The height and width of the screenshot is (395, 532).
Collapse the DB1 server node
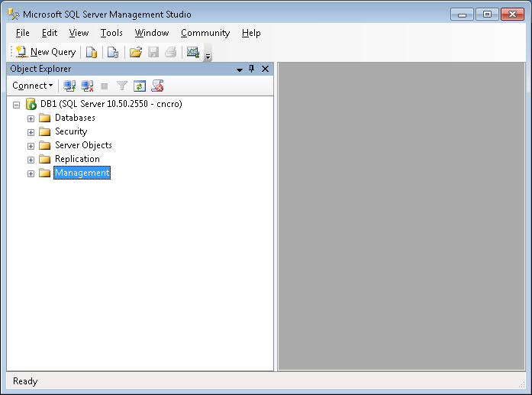16,105
